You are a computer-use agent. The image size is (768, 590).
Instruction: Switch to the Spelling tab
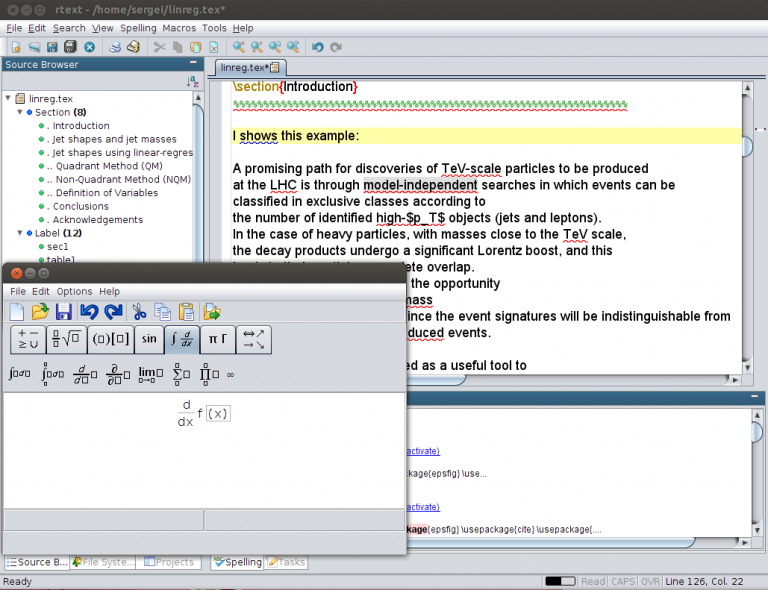(238, 562)
